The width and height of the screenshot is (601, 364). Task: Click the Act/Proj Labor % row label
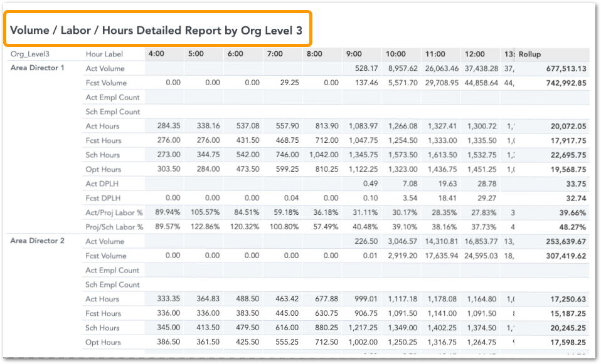click(114, 212)
